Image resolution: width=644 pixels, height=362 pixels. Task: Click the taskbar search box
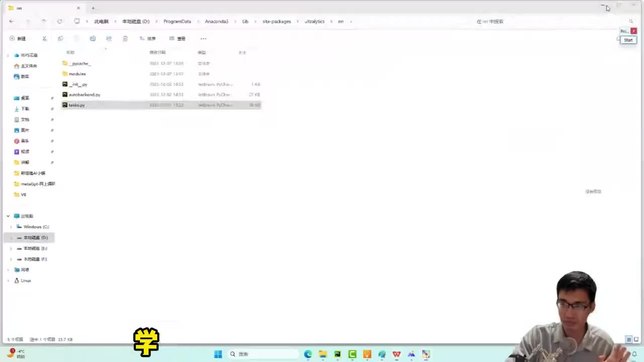click(263, 354)
